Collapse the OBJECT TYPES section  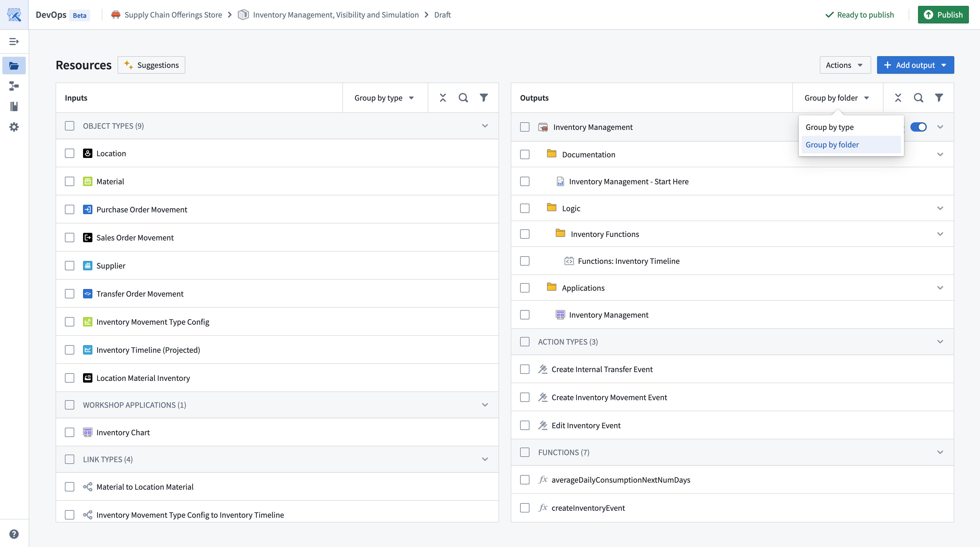point(485,125)
